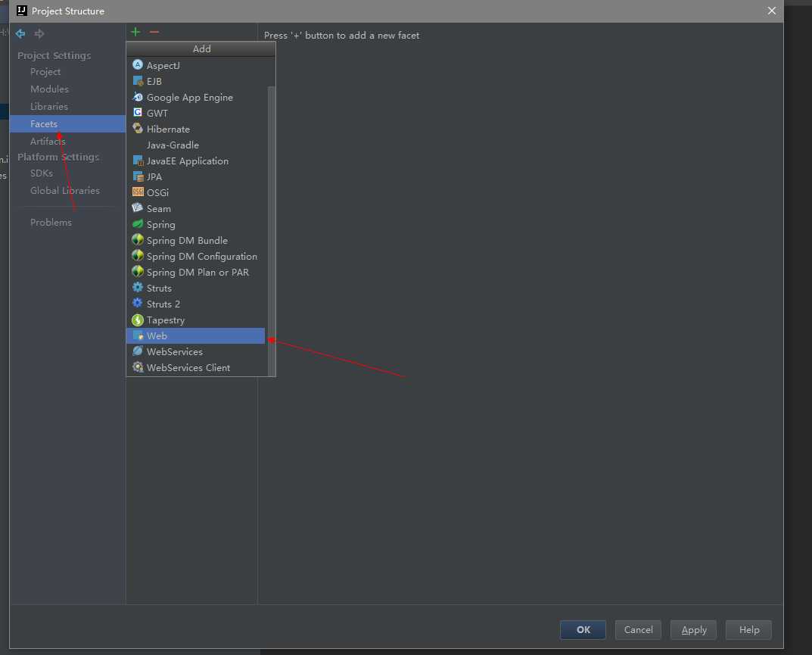Select the highlighted Web facet entry
Image resolution: width=812 pixels, height=655 pixels.
pos(196,335)
